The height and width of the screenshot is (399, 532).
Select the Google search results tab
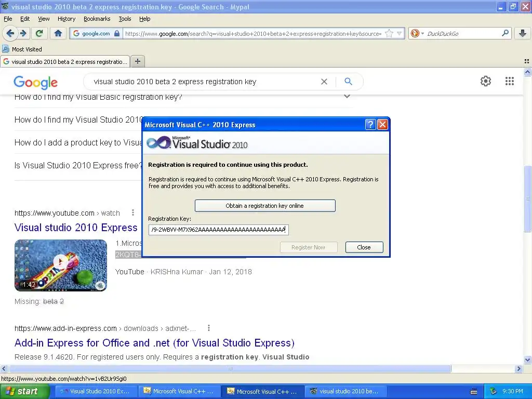pos(65,61)
